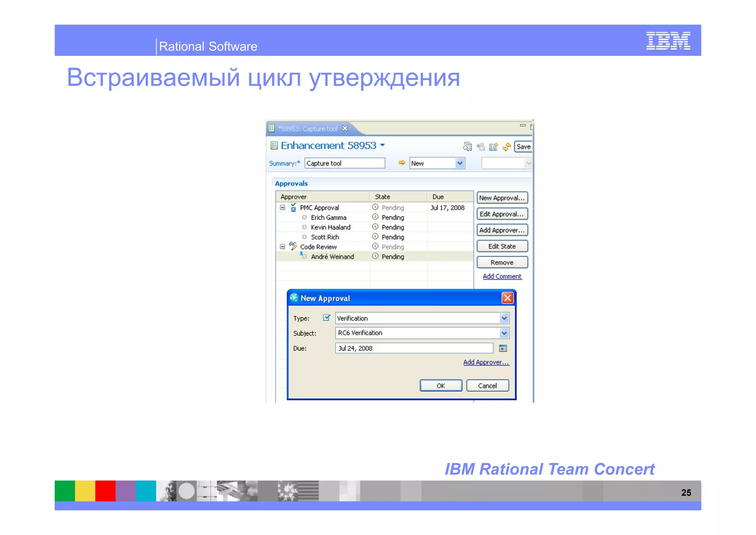Click the Verification checkmark type icon

326,318
